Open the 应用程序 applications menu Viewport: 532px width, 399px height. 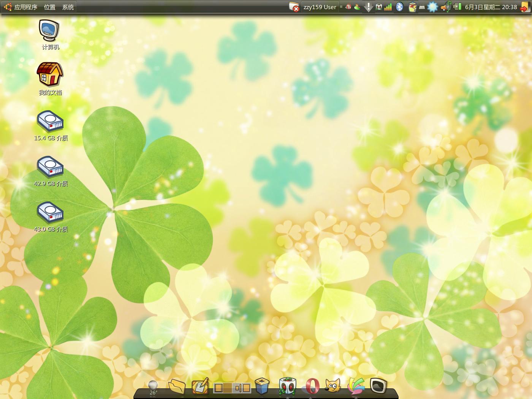click(26, 7)
